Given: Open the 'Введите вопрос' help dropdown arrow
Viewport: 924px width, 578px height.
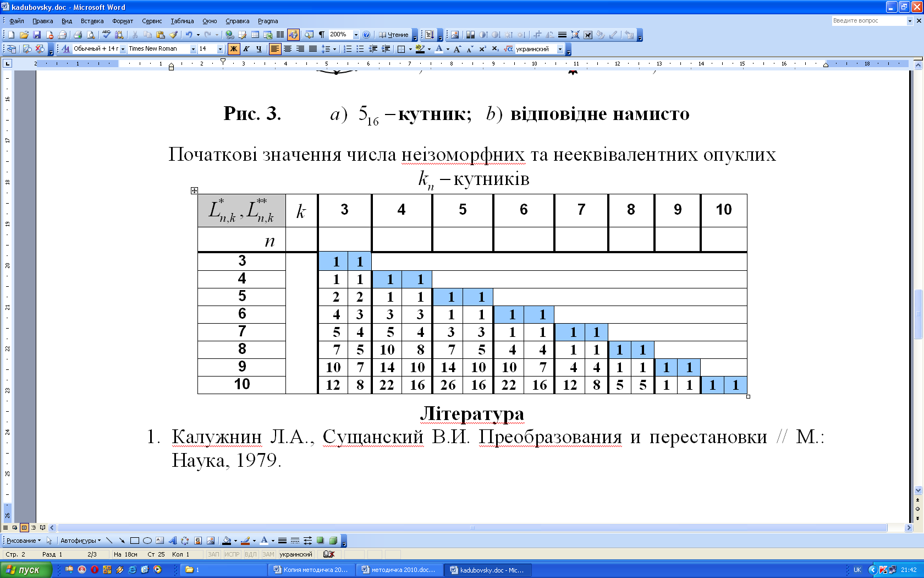Looking at the screenshot, I should [910, 21].
